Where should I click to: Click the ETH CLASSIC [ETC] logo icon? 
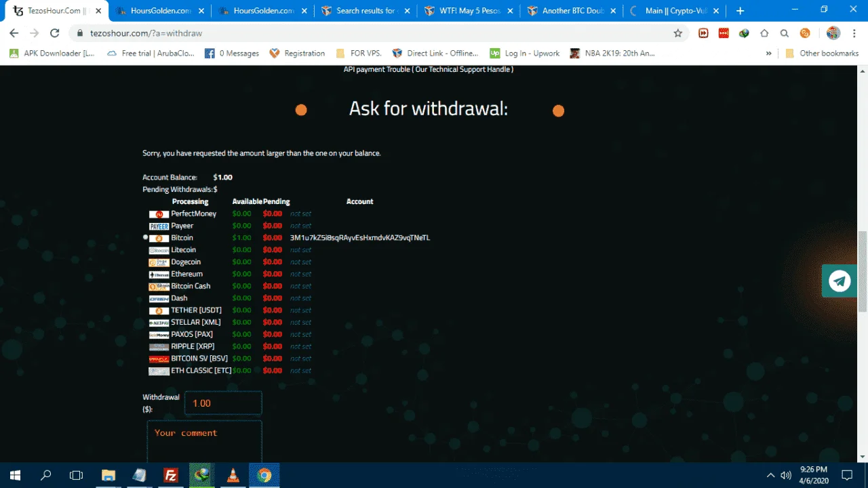tap(159, 371)
